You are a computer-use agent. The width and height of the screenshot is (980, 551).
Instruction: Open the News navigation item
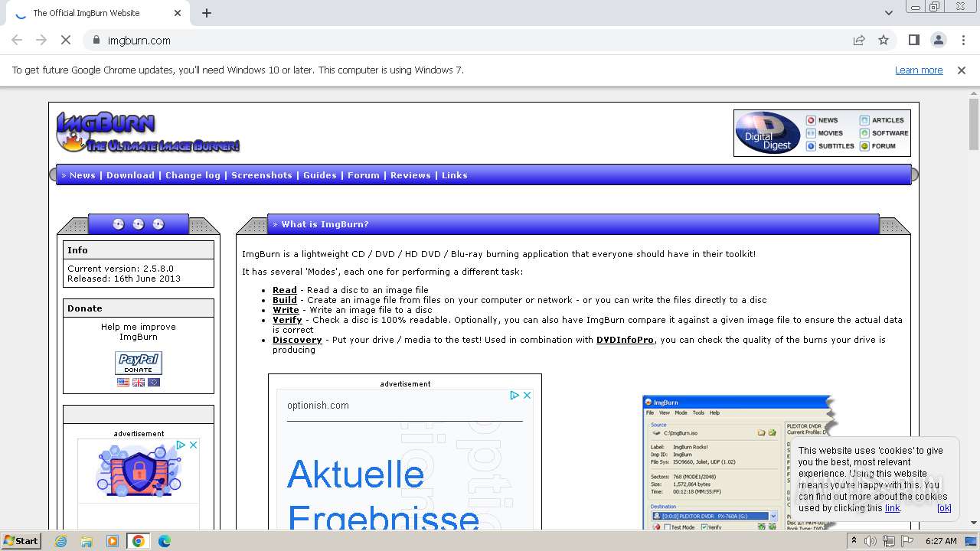tap(83, 175)
